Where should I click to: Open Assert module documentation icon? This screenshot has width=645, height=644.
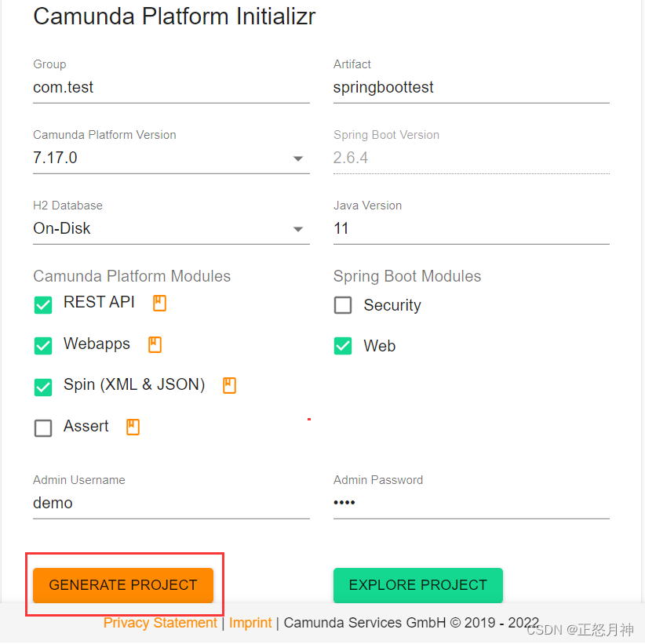(x=132, y=426)
